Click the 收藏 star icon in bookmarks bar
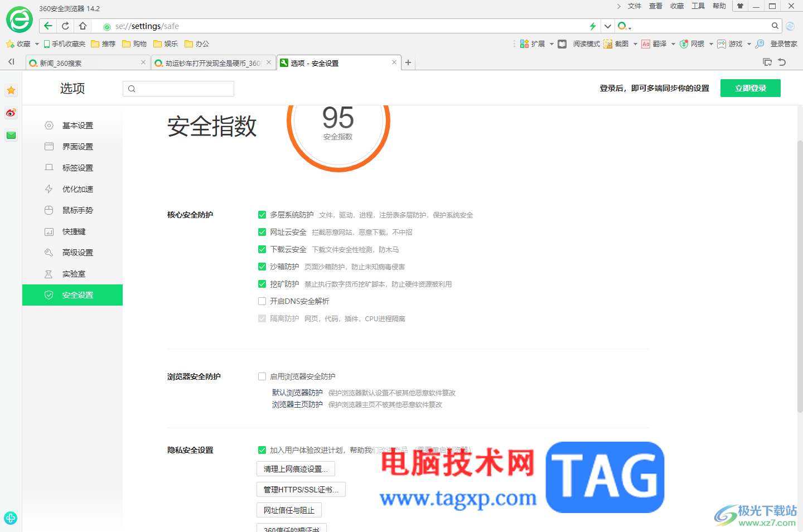Viewport: 803px width, 532px height. point(10,44)
